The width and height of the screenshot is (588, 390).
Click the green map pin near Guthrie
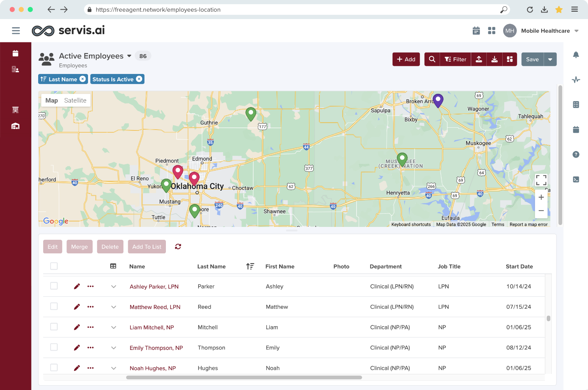(251, 114)
